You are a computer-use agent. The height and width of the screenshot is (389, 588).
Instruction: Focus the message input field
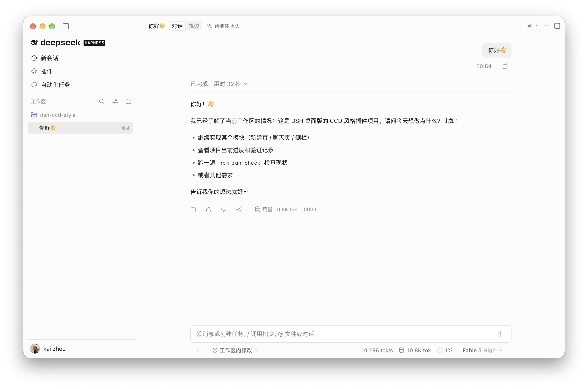pyautogui.click(x=351, y=334)
